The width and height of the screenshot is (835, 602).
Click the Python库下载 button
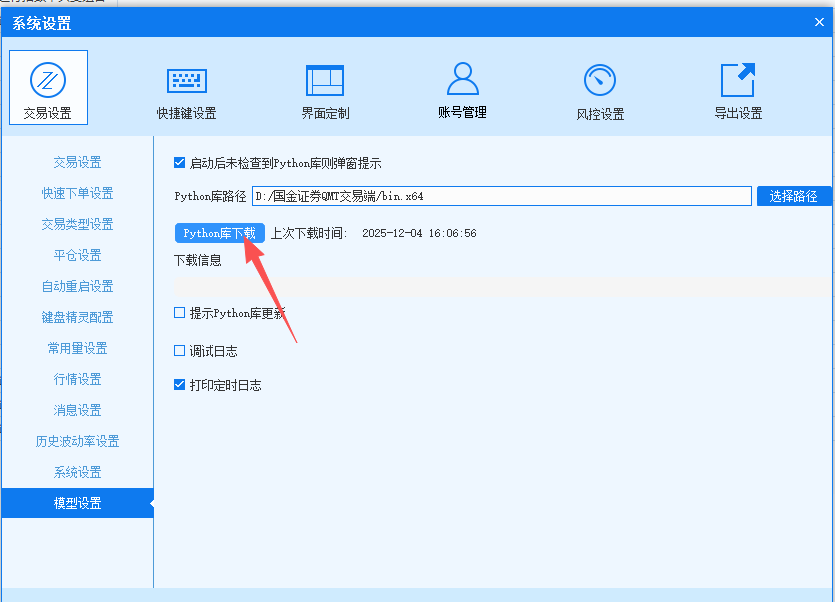click(x=220, y=233)
